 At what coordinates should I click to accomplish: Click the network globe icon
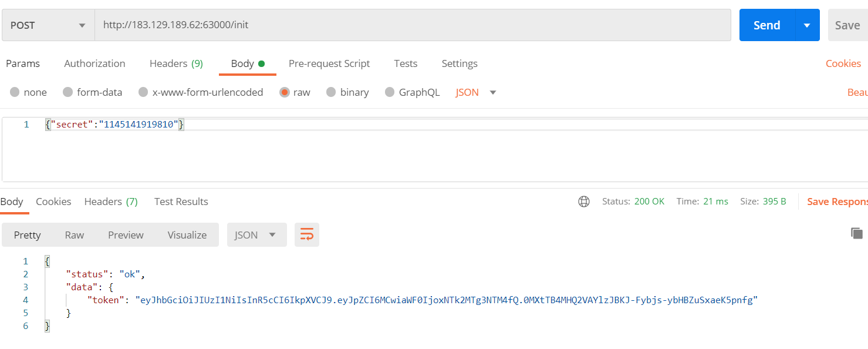(x=584, y=202)
